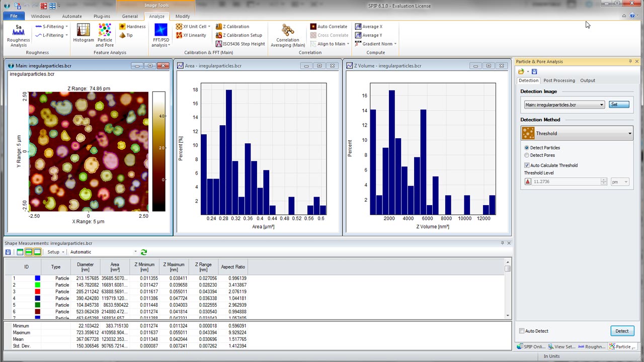Switch to View Settings bottom tab
Screen dimensions: 644x362
click(x=561, y=346)
